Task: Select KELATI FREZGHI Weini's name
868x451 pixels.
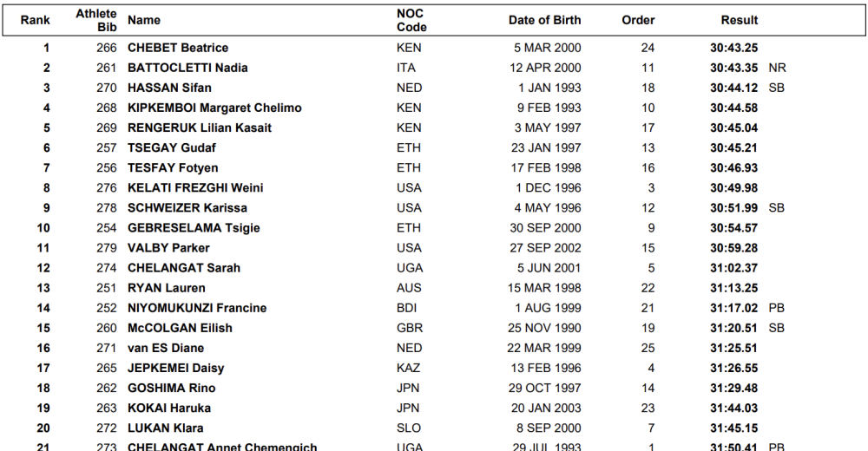Action: [x=195, y=187]
